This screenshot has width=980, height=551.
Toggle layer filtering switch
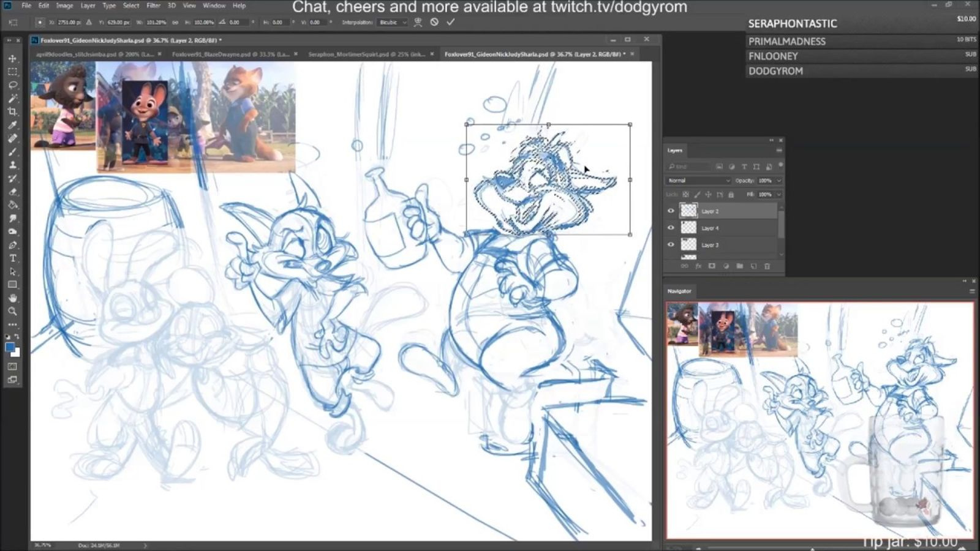coord(780,165)
